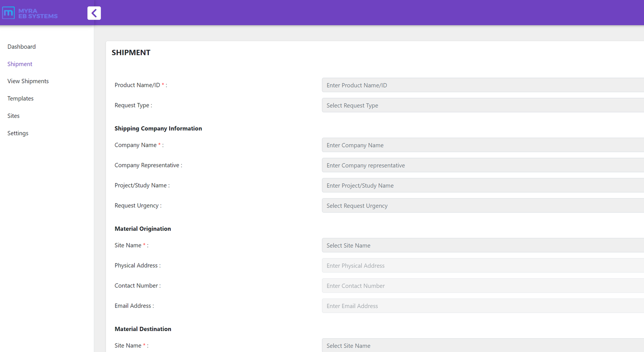
Task: Click the Contact Number label
Action: click(x=137, y=286)
